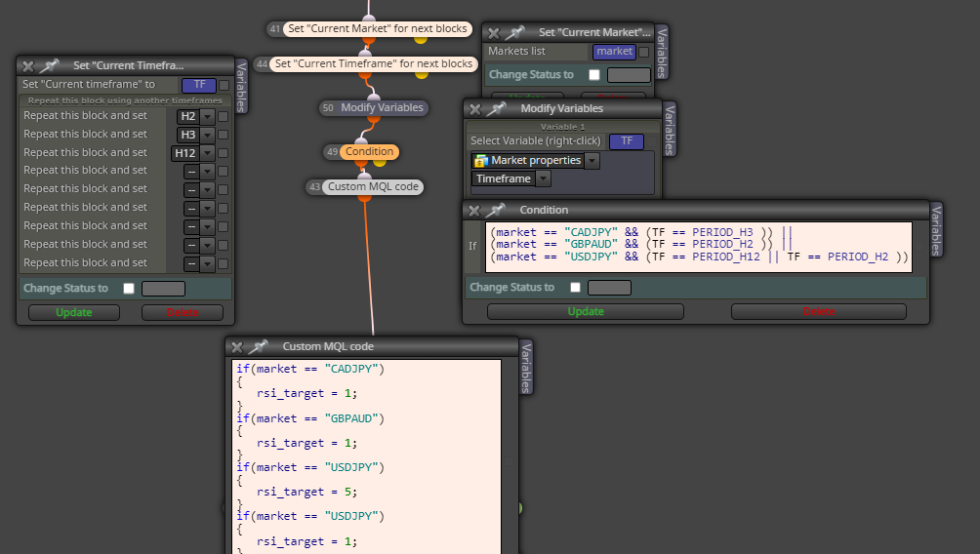The image size is (980, 554).
Task: Click the Market properties icon
Action: pos(480,161)
